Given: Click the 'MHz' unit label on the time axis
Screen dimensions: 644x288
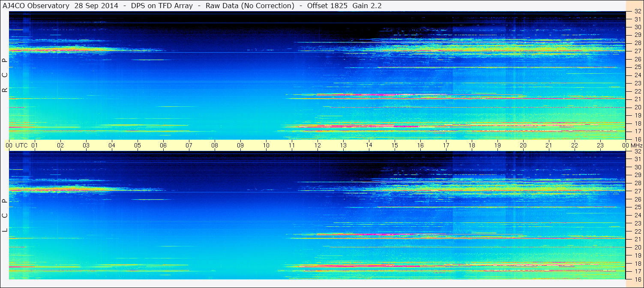Looking at the screenshot, I should tap(636, 145).
